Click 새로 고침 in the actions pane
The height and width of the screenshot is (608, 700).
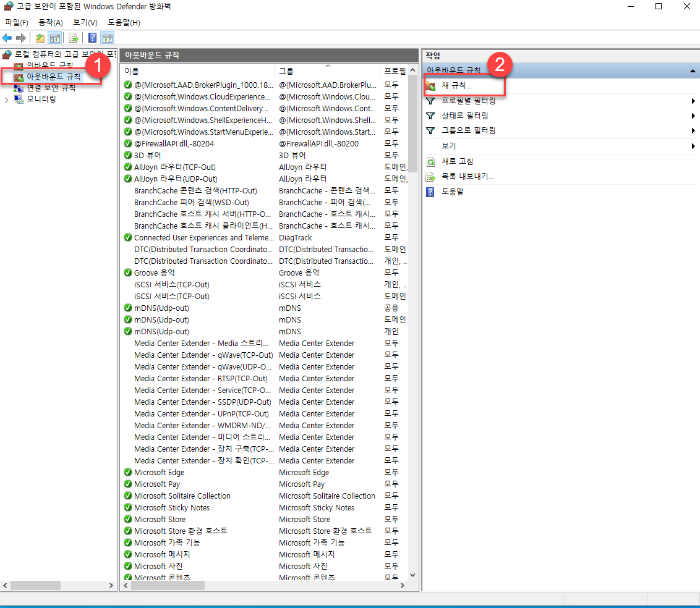[x=457, y=161]
